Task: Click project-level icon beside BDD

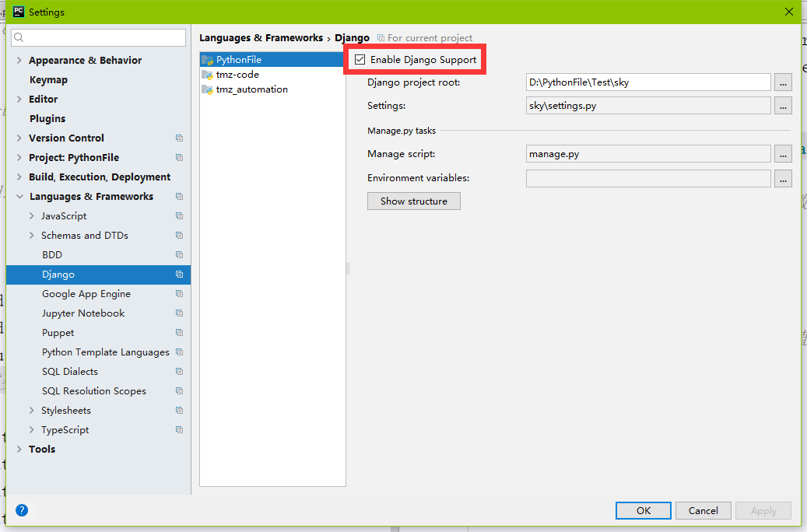Action: click(179, 254)
